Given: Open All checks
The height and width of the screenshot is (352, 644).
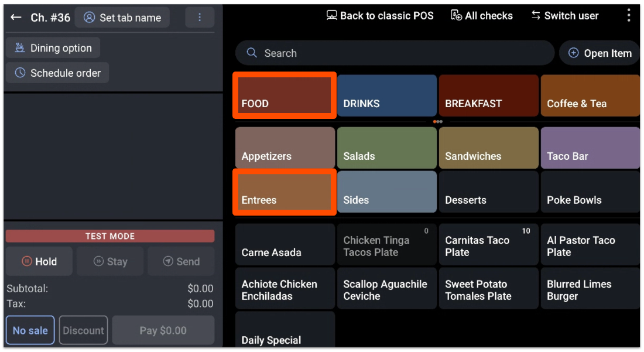Looking at the screenshot, I should click(x=482, y=15).
